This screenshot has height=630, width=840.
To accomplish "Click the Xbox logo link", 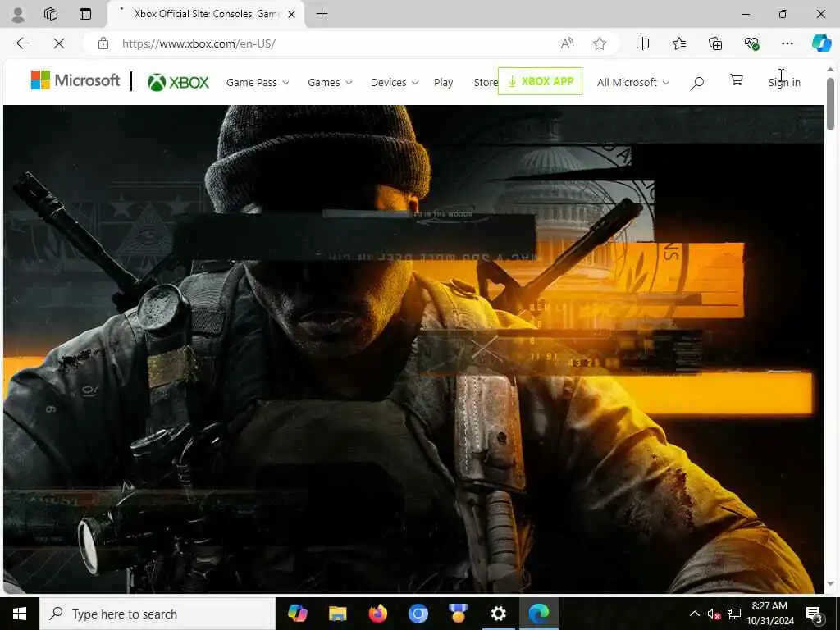I will (178, 83).
